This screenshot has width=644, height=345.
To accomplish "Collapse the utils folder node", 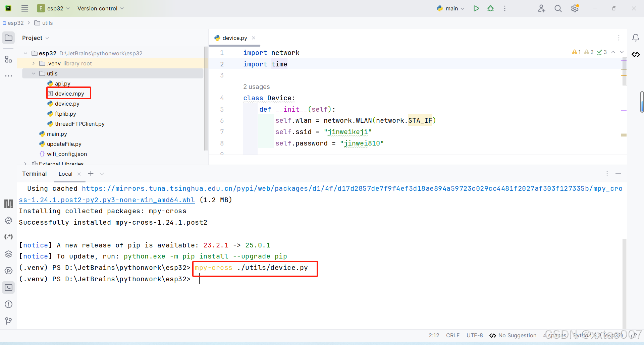I will 33,73.
